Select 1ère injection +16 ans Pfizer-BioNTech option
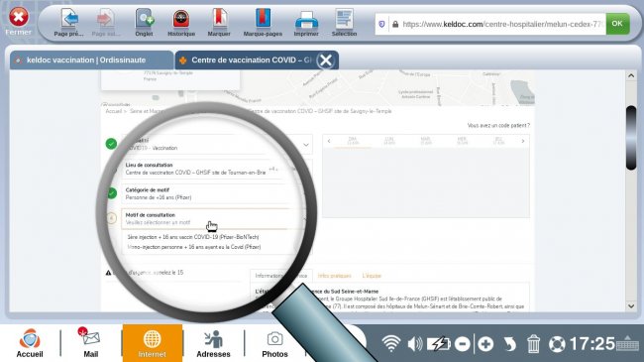This screenshot has width=644, height=362. pos(193,237)
